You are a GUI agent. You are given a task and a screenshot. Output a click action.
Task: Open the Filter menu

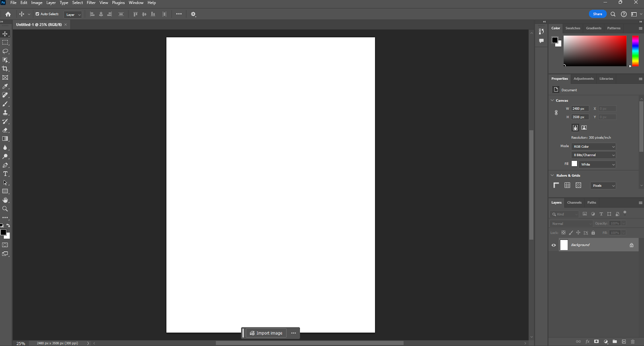click(x=91, y=3)
